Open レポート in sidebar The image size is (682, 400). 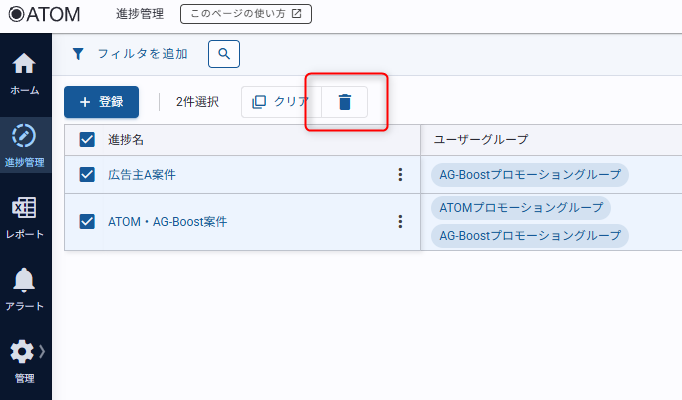tap(25, 217)
